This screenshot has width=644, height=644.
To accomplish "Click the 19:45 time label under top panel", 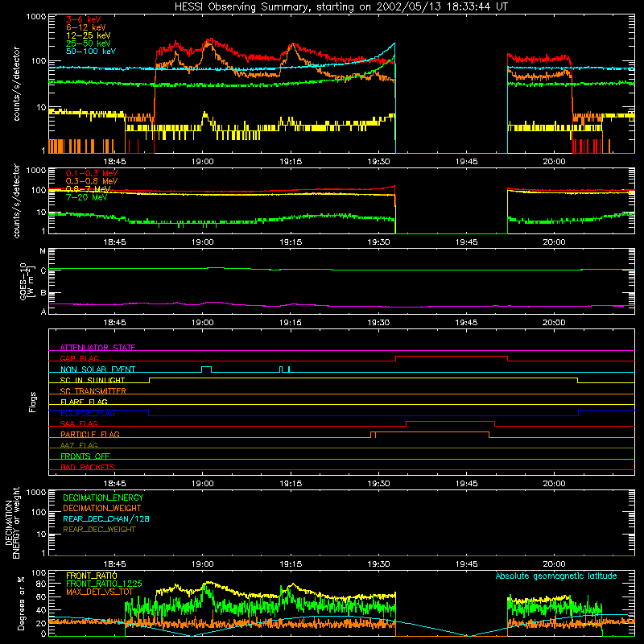I will pos(467,162).
